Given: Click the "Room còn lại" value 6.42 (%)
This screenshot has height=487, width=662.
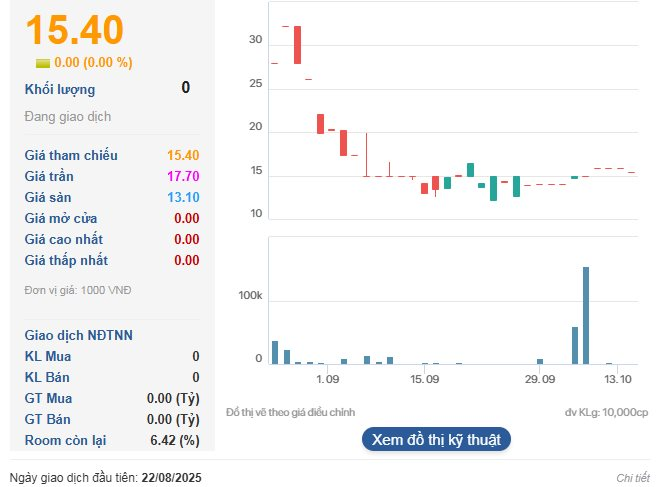Looking at the screenshot, I should click(x=174, y=440).
